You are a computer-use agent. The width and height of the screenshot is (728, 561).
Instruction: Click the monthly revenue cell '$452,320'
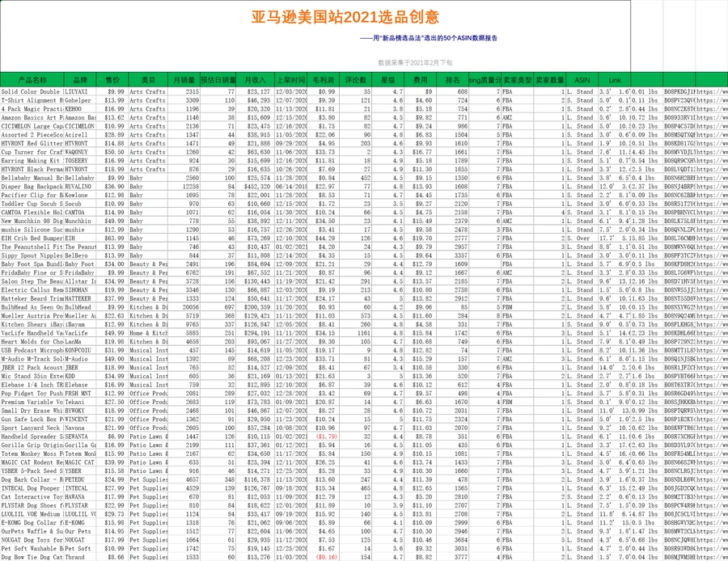coord(255,187)
